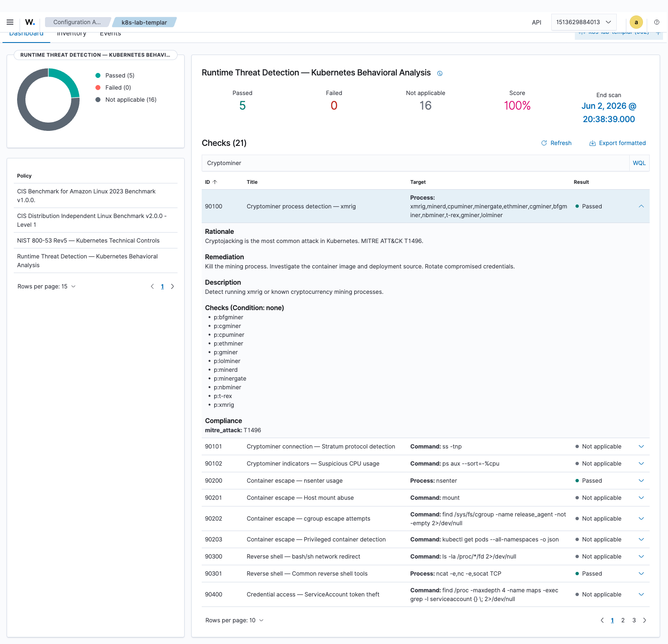Click policy list page 1 link
Image resolution: width=668 pixels, height=644 pixels.
pyautogui.click(x=163, y=286)
